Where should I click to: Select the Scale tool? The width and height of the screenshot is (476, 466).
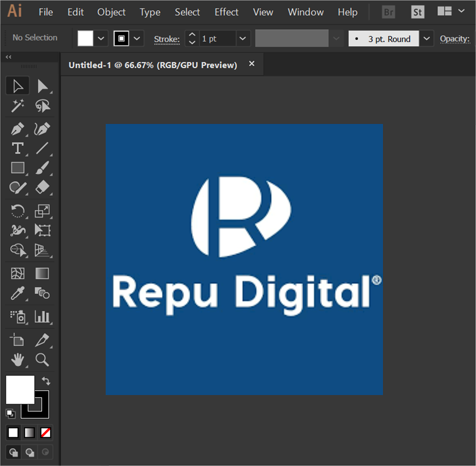click(x=42, y=211)
